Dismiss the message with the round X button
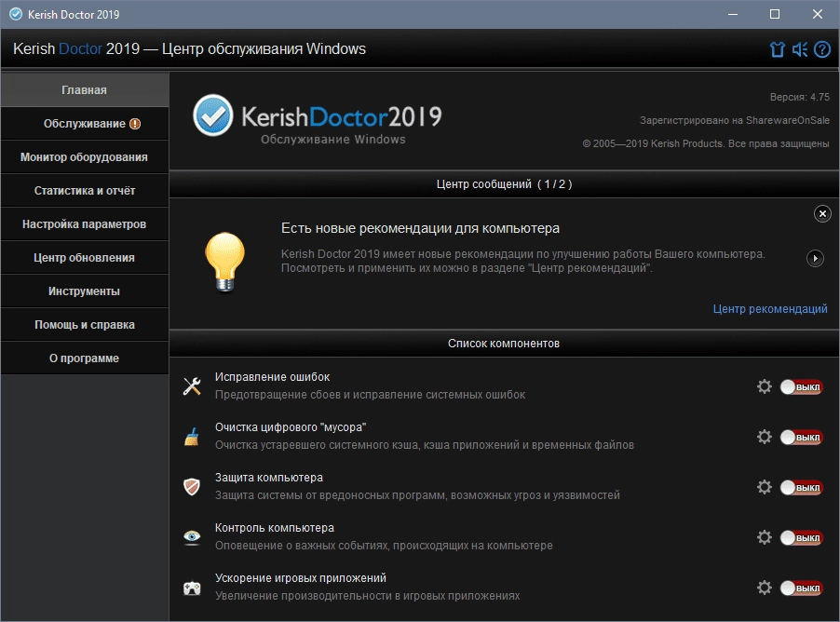The height and width of the screenshot is (622, 840). (x=822, y=214)
